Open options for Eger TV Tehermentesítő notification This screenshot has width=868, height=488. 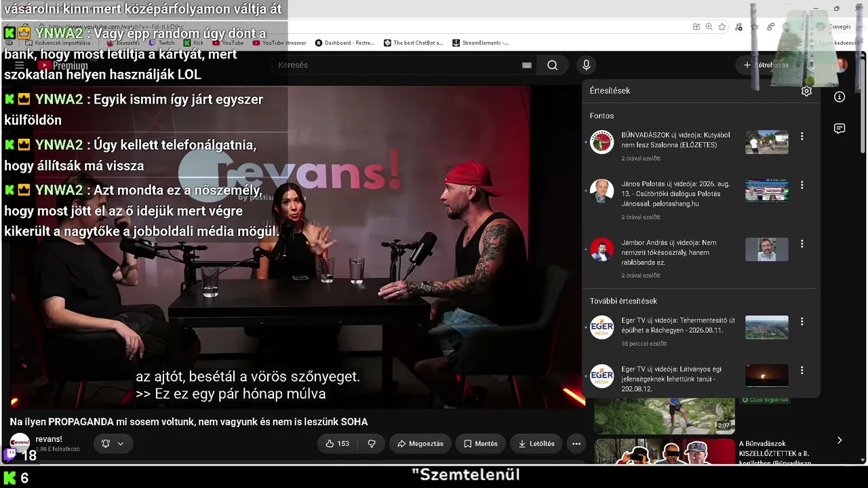click(x=802, y=321)
